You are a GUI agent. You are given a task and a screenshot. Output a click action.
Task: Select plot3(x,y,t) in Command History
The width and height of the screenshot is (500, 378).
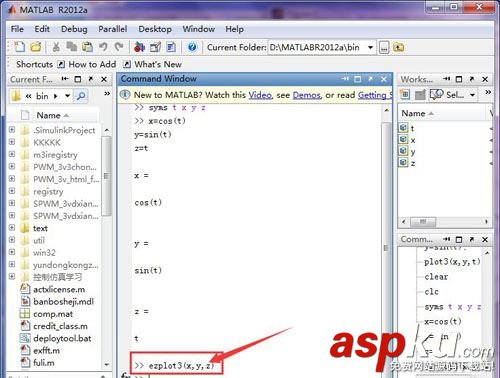pos(452,262)
